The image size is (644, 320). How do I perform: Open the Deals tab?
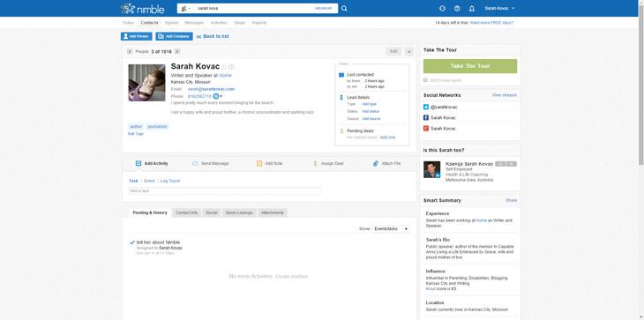point(239,23)
